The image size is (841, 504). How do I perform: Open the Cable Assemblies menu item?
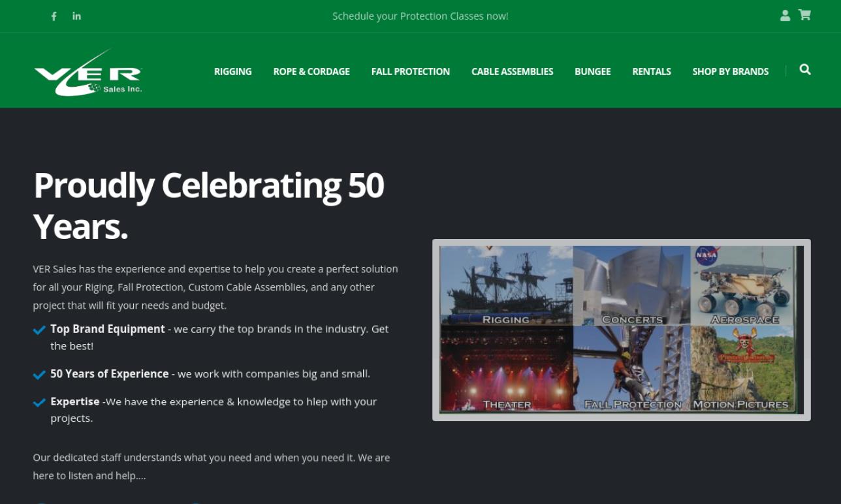point(512,72)
